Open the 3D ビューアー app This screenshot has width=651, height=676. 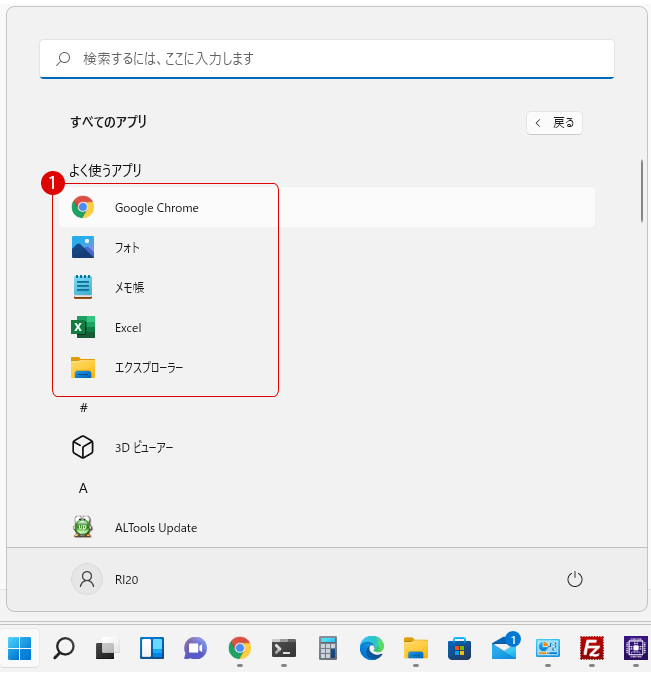327,448
